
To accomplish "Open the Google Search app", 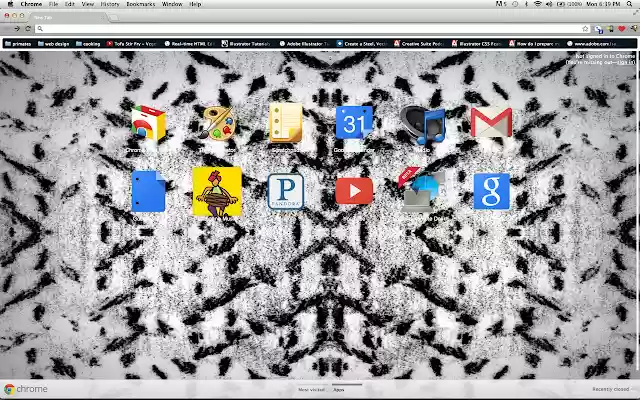I will 491,191.
